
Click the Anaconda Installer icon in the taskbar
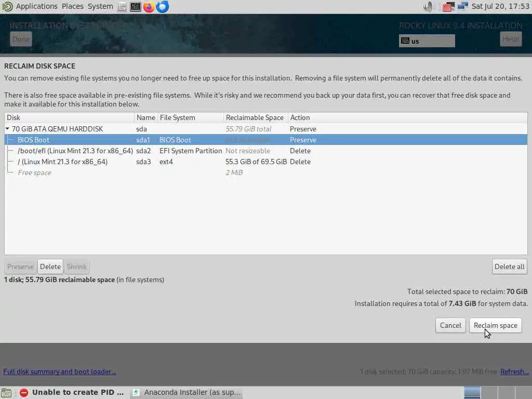(136, 393)
